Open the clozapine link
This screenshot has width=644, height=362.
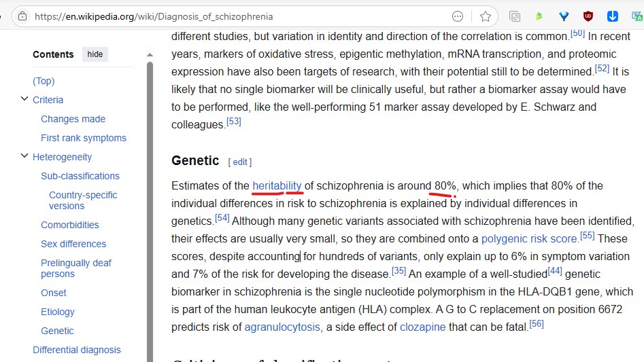pos(423,327)
